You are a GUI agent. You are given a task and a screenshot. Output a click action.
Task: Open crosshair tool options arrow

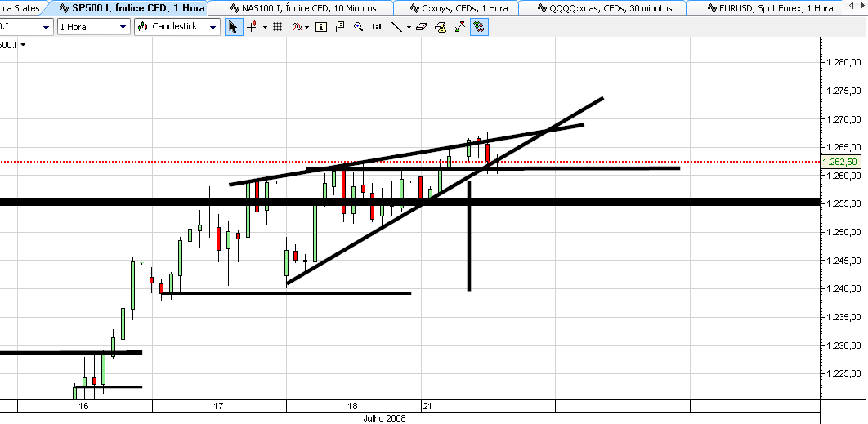click(265, 27)
